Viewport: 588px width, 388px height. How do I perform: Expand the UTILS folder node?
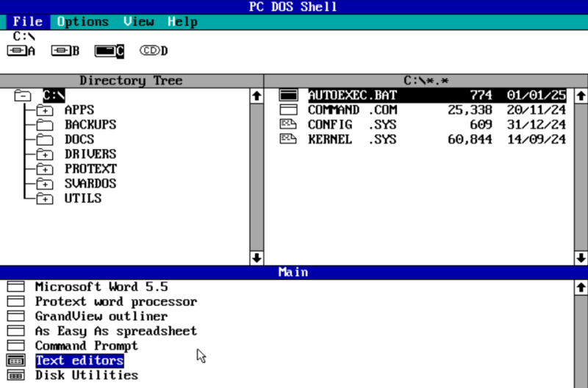pyautogui.click(x=45, y=198)
